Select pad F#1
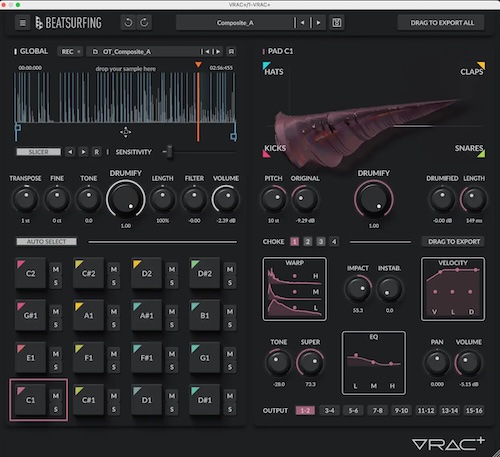This screenshot has width=500, height=457. [146, 358]
